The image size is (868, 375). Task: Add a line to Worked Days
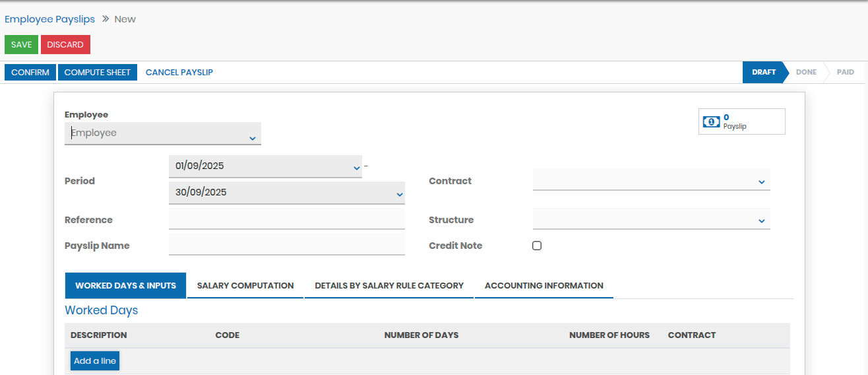tap(95, 361)
